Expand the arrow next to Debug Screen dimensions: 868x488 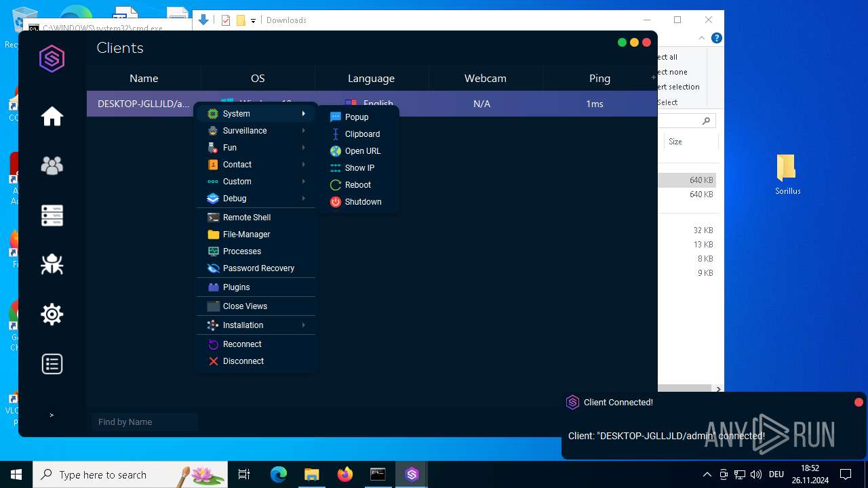point(304,199)
